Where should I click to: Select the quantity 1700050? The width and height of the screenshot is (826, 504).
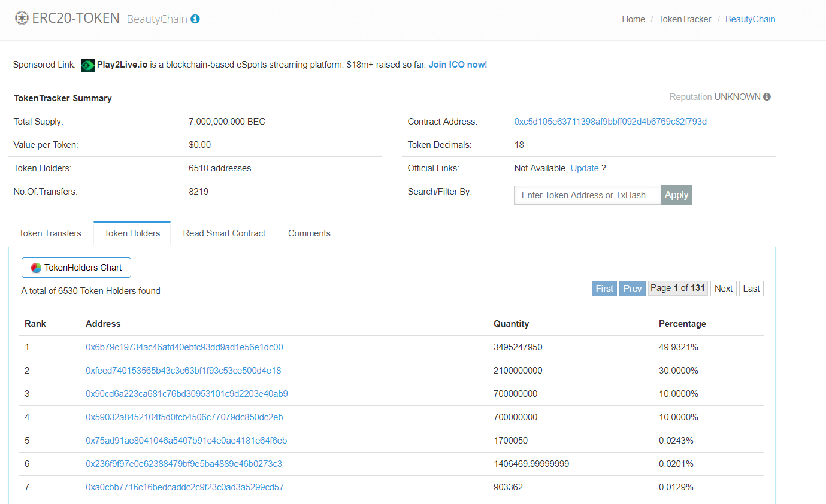[x=510, y=441]
